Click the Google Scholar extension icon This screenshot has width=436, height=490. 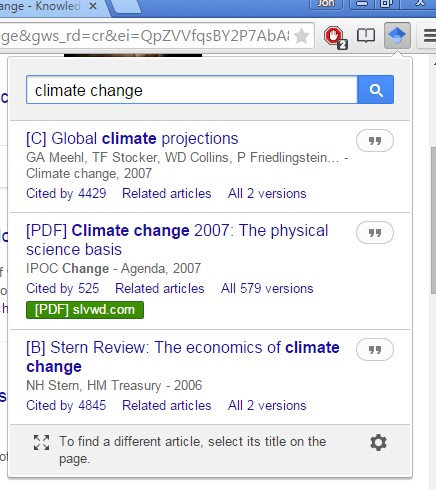click(x=397, y=35)
